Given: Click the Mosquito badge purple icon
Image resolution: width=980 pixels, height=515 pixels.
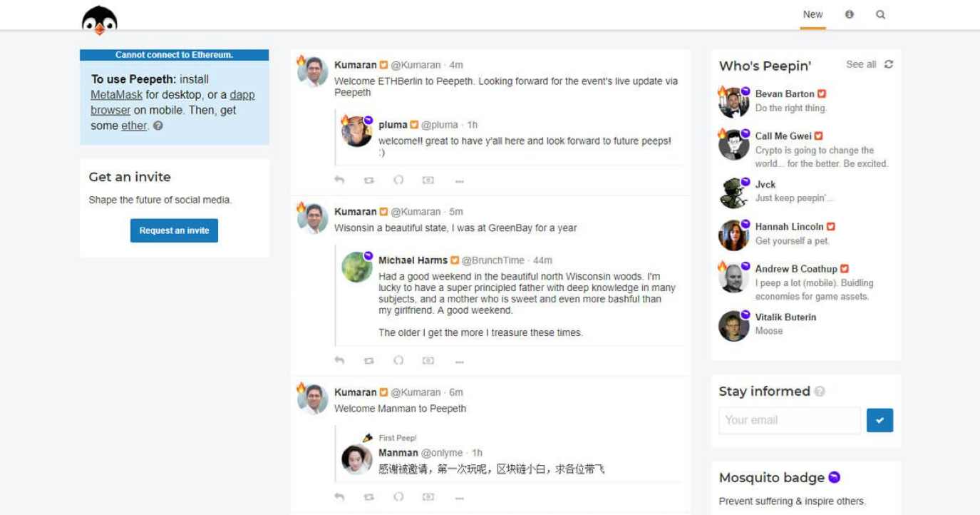Looking at the screenshot, I should 834,476.
